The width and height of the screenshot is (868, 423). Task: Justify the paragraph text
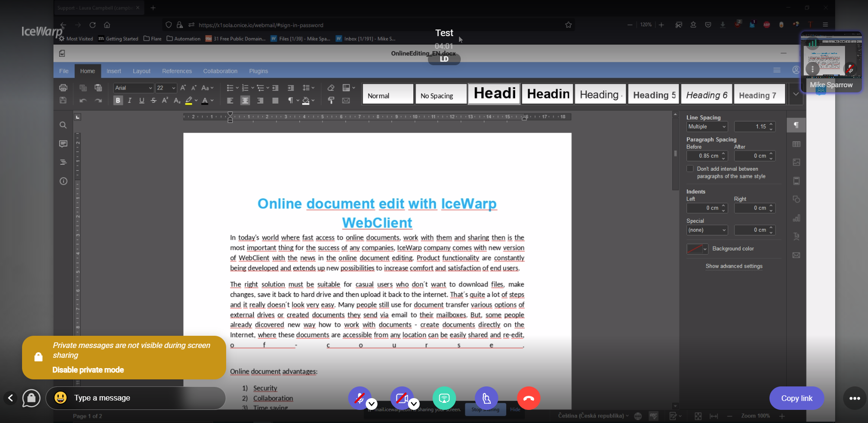(275, 100)
